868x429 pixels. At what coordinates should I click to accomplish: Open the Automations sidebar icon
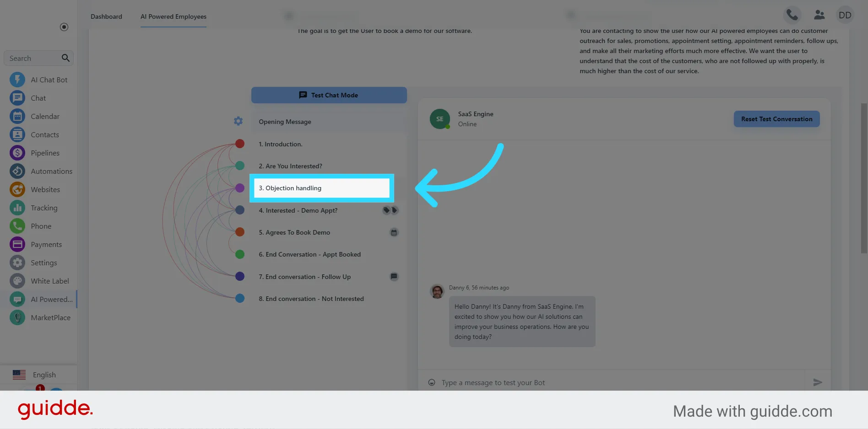tap(17, 171)
